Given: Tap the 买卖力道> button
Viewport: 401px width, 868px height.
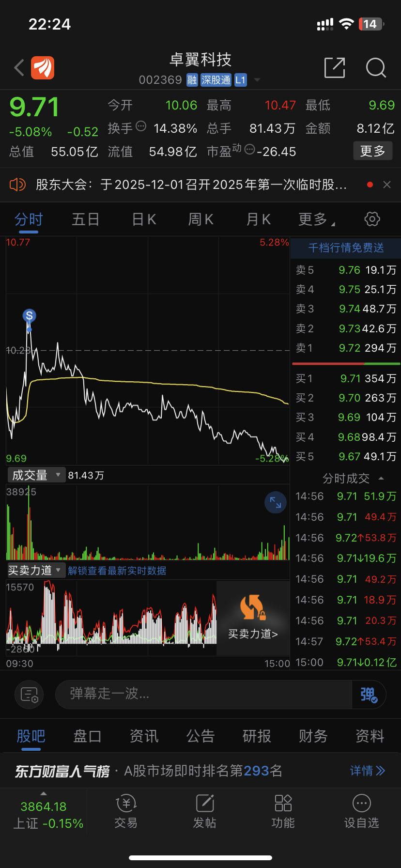Looking at the screenshot, I should pyautogui.click(x=253, y=634).
